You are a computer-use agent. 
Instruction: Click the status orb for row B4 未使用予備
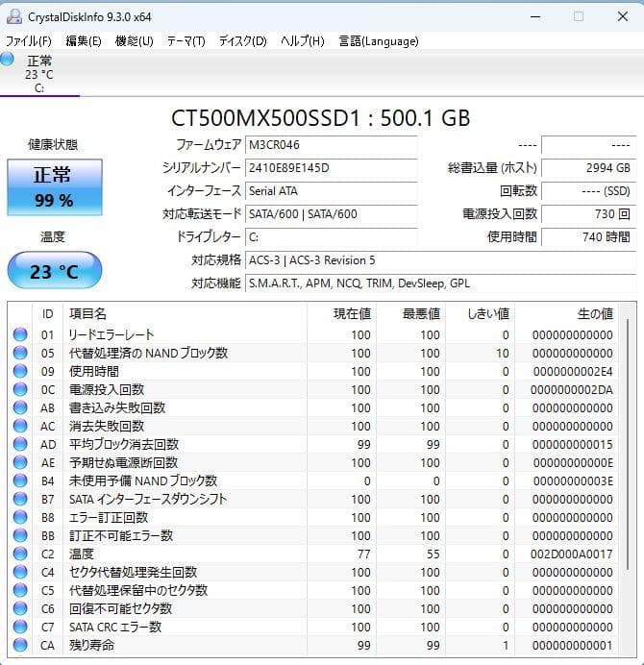tap(20, 480)
